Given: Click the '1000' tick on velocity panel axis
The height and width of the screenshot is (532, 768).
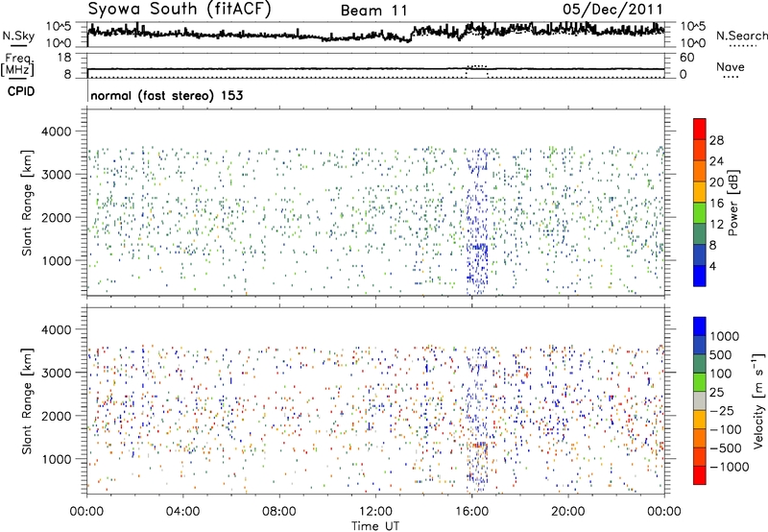Looking at the screenshot, I should [x=56, y=459].
